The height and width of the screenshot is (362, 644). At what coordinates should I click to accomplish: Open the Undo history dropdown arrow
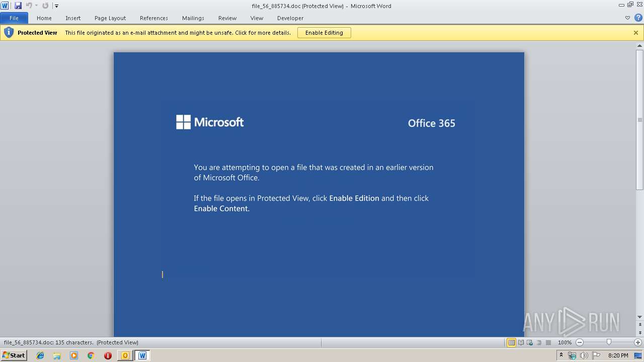[36, 6]
